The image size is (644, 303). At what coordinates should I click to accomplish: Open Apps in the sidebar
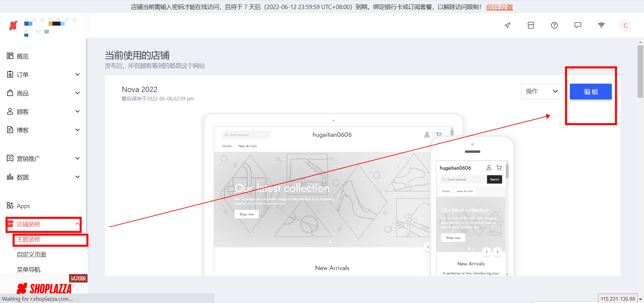coord(23,206)
